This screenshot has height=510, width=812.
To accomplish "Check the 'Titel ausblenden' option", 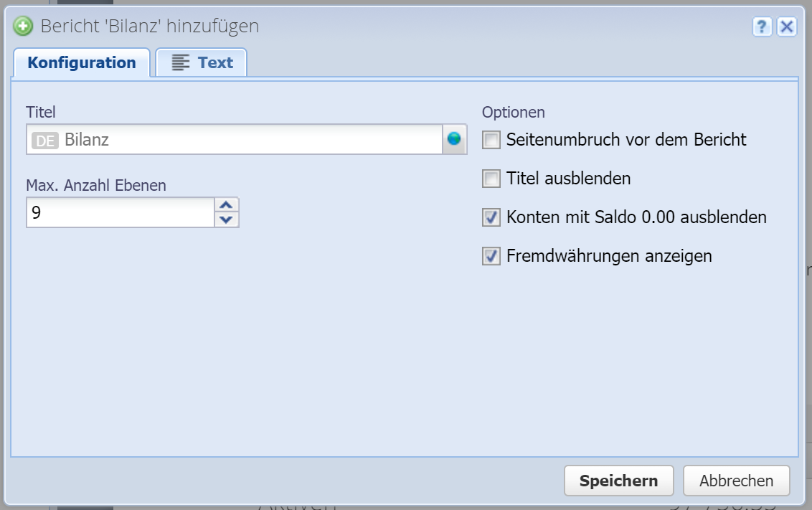I will click(x=491, y=179).
